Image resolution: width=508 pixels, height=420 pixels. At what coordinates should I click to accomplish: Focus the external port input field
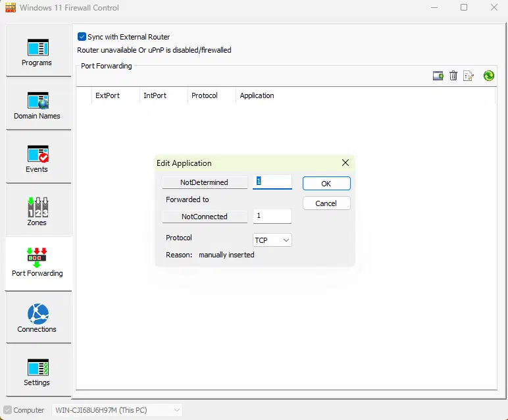pos(272,182)
